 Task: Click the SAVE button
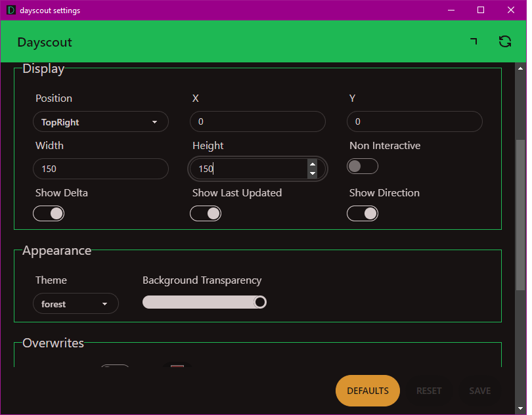[479, 391]
